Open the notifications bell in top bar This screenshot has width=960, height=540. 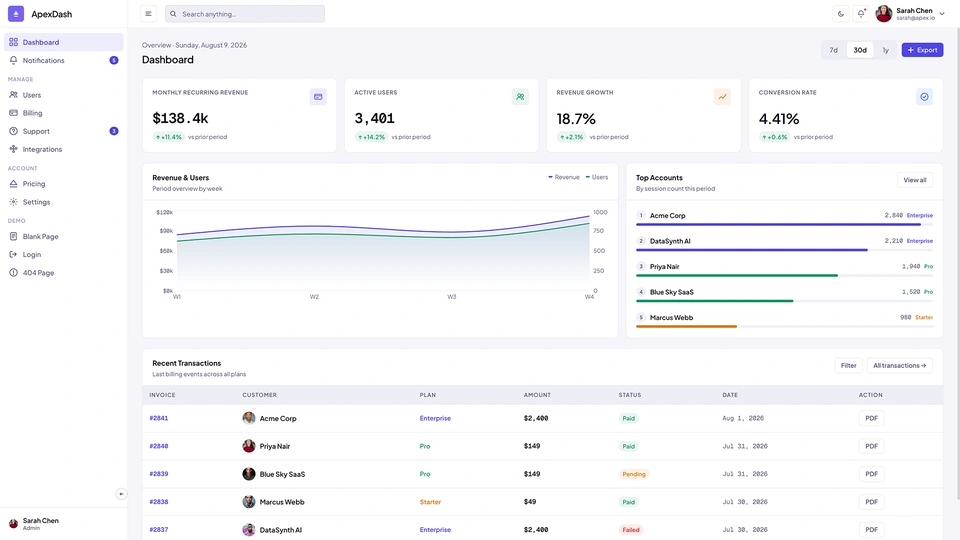[x=861, y=13]
